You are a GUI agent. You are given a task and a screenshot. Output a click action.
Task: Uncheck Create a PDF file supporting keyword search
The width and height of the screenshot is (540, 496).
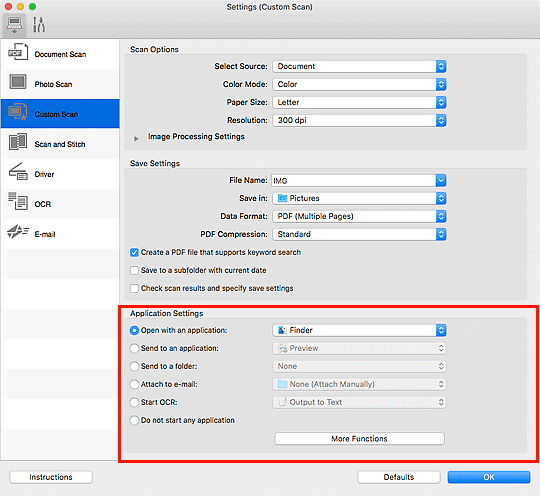pos(134,252)
